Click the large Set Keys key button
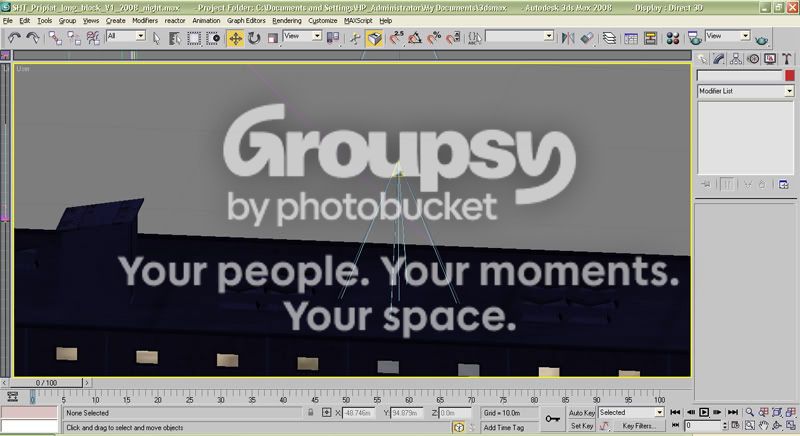Screen dimensions: 800x436 pyautogui.click(x=553, y=419)
